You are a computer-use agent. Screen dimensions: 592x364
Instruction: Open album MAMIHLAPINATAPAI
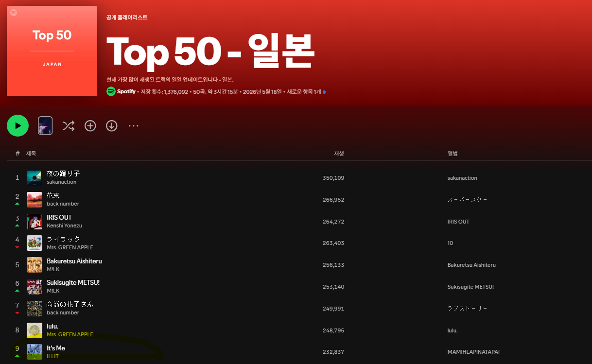473,352
